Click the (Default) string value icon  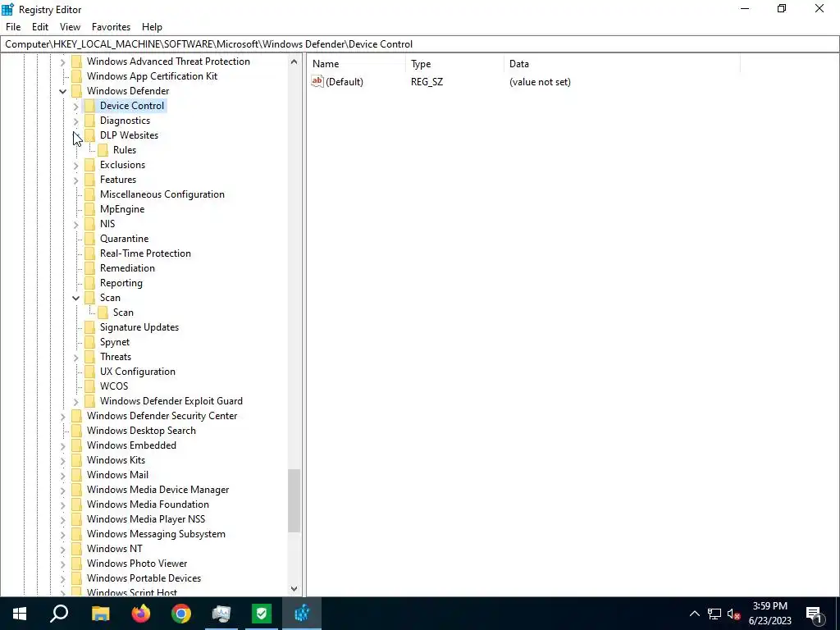tap(317, 81)
